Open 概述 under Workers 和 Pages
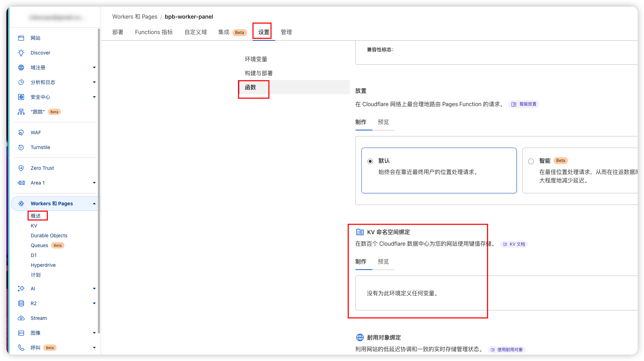Viewport: 644px width, 361px height. (36, 216)
